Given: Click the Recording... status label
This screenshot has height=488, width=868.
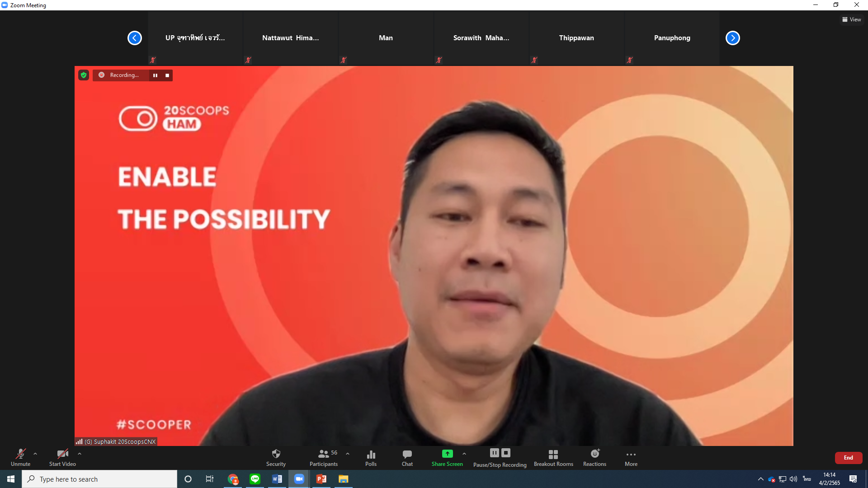Looking at the screenshot, I should click(x=124, y=75).
